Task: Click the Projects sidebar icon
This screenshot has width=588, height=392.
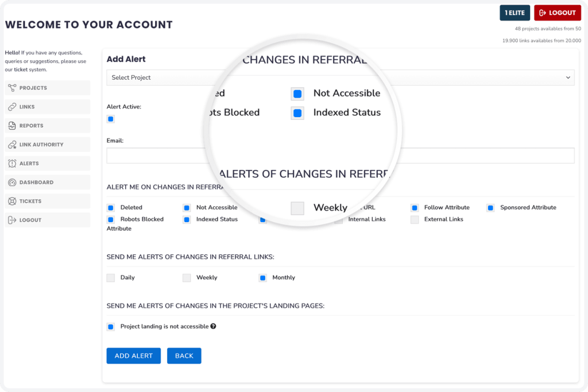Action: coord(12,88)
